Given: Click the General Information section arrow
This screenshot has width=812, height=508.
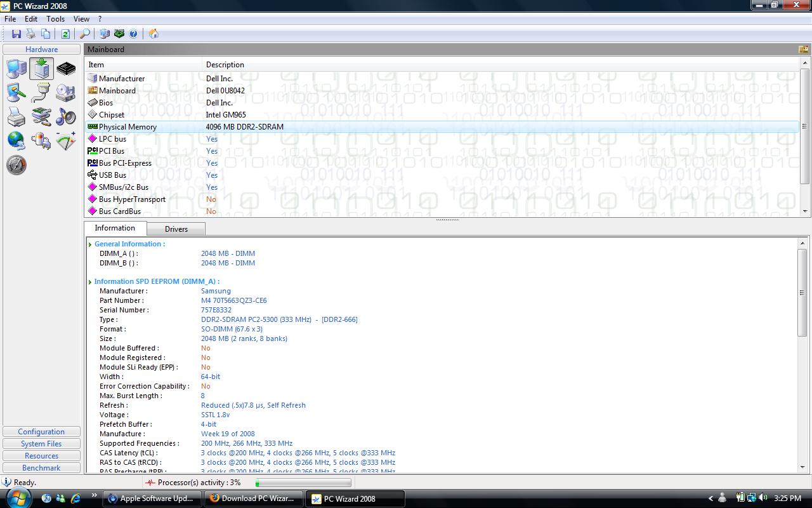Looking at the screenshot, I should coord(90,244).
